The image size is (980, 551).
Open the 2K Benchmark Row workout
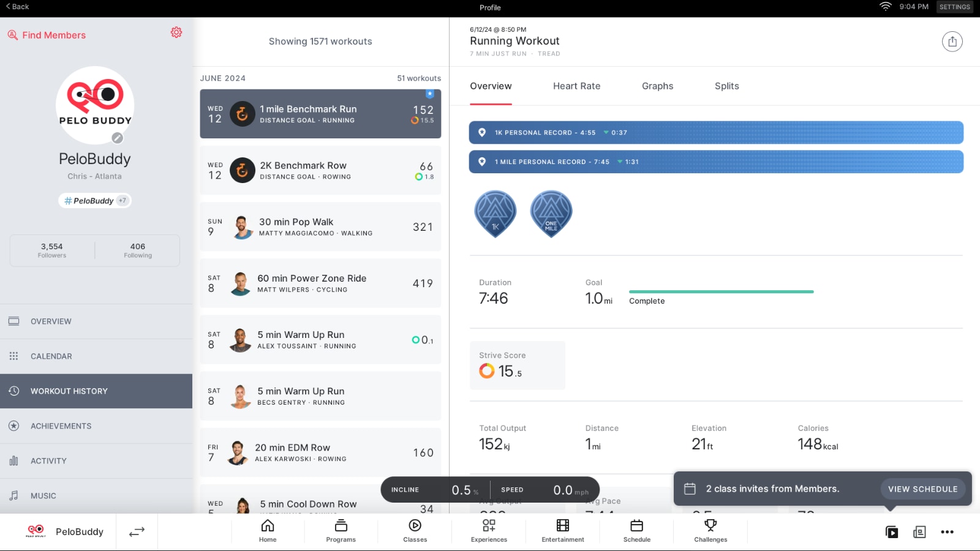coord(320,170)
